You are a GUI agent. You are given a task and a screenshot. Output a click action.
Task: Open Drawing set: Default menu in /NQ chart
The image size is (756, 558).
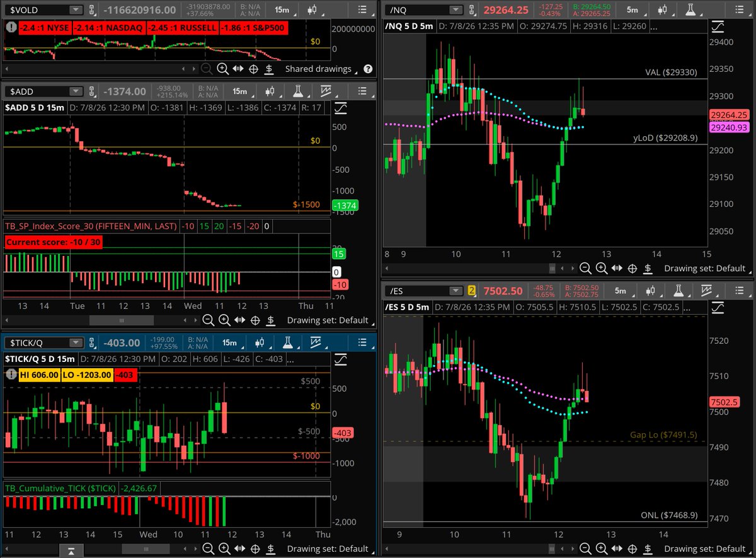(707, 269)
